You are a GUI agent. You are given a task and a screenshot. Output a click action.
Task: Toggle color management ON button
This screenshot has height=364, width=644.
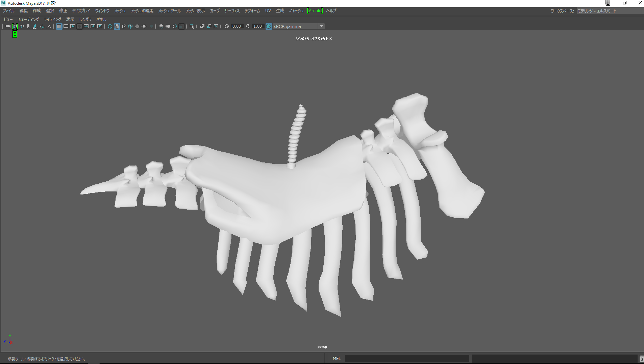tap(269, 26)
